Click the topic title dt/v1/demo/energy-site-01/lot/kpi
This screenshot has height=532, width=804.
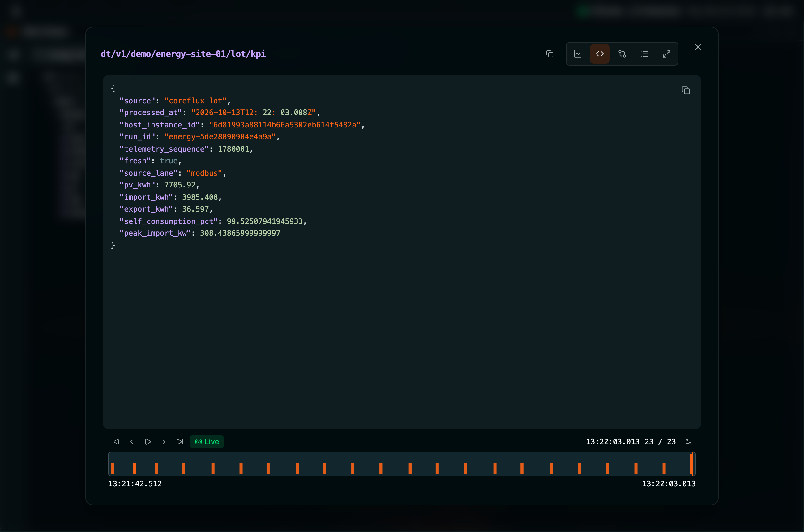(183, 54)
